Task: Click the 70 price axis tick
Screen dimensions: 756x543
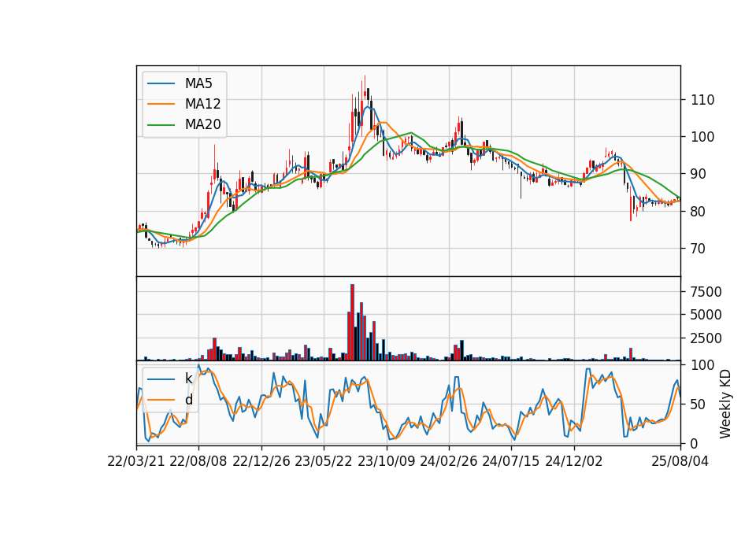Action: click(699, 249)
